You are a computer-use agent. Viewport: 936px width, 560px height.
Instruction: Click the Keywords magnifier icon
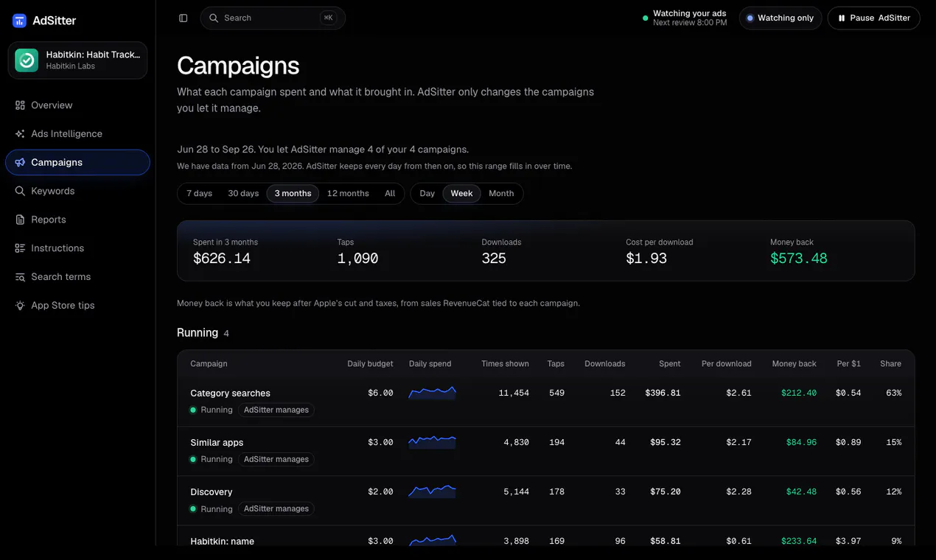20,191
